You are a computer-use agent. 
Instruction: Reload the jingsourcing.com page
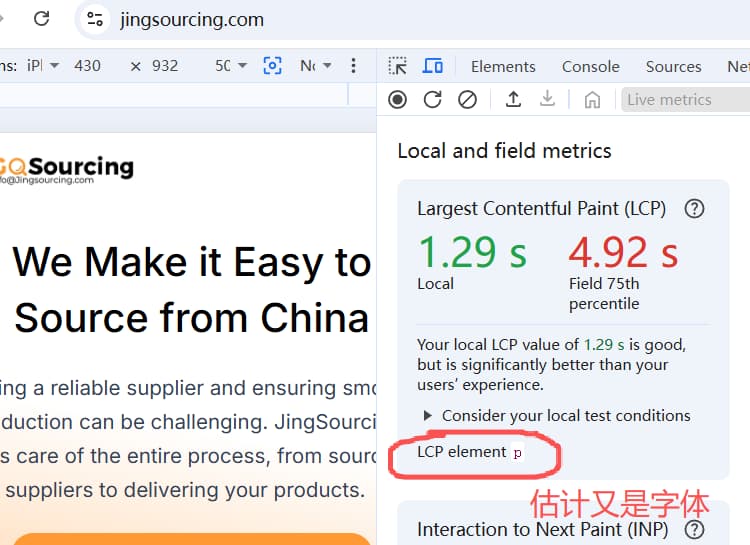pos(42,19)
